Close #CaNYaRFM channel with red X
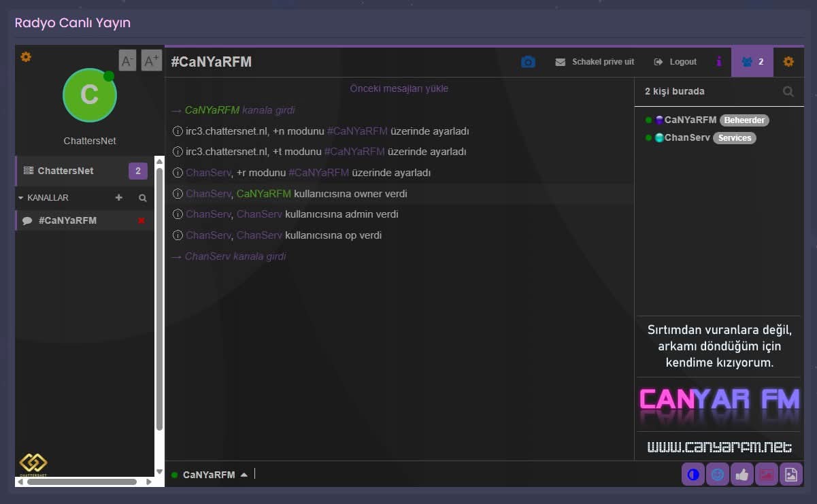 point(141,220)
